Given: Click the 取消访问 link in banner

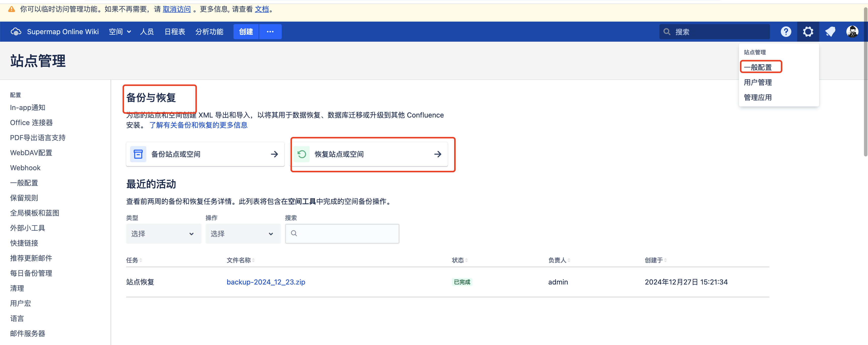Looking at the screenshot, I should pyautogui.click(x=177, y=9).
